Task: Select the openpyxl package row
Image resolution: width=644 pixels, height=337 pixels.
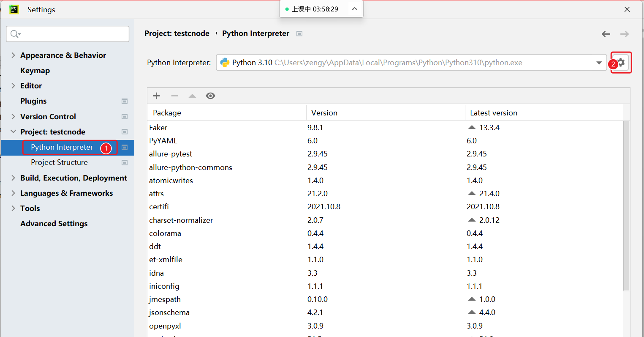Action: pos(385,326)
